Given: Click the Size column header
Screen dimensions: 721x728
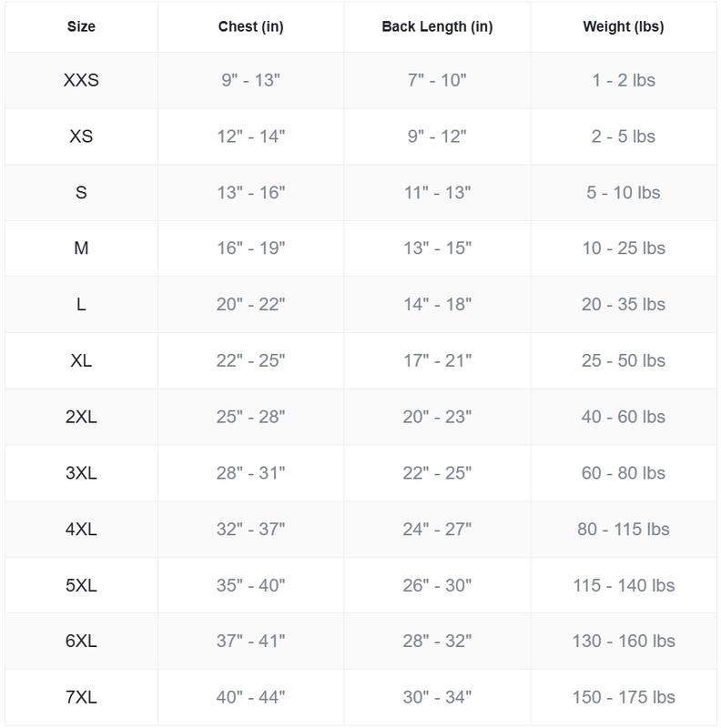Looking at the screenshot, I should coord(81,26).
